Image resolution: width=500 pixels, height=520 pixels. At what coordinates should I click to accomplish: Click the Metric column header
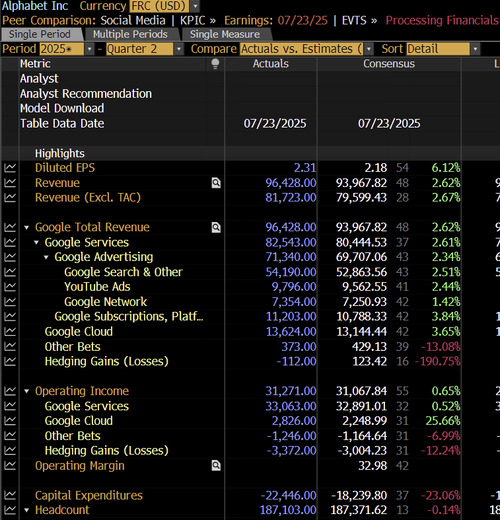[x=35, y=64]
